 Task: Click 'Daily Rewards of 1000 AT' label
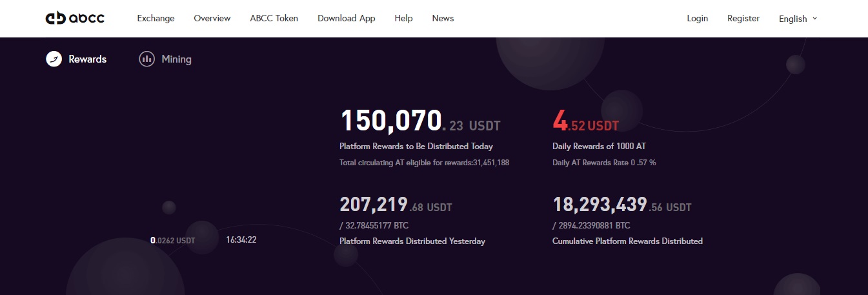point(600,147)
